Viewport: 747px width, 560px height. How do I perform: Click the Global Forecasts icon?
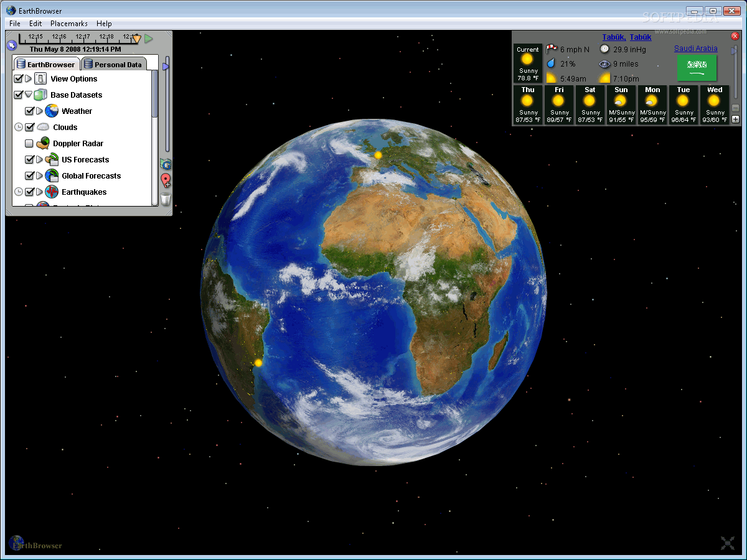52,176
